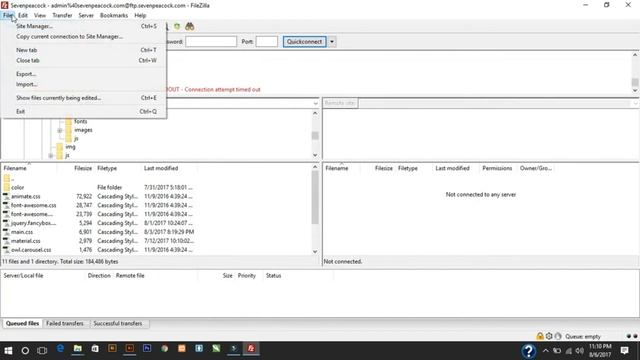This screenshot has height=360, width=640.
Task: Click the lock encryption status icon
Action: (x=540, y=336)
